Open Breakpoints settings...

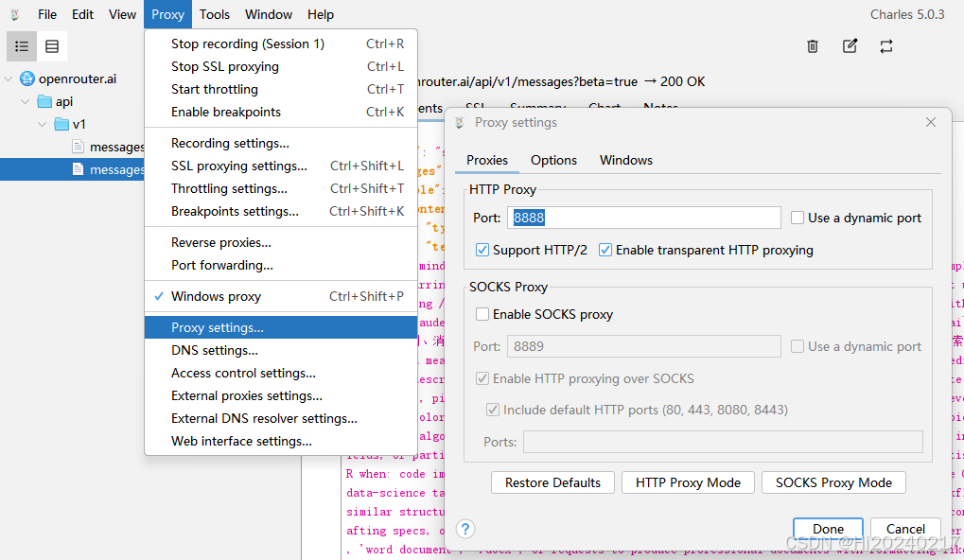[281, 212]
